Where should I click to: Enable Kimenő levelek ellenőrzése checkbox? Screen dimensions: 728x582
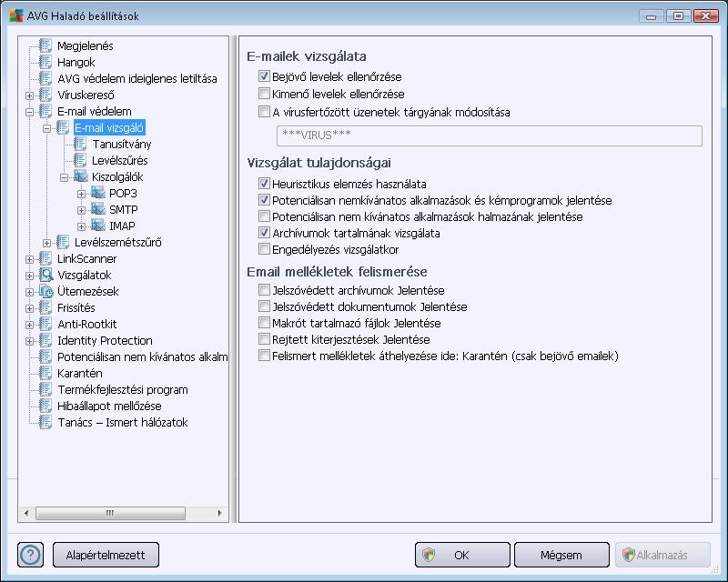coord(264,94)
